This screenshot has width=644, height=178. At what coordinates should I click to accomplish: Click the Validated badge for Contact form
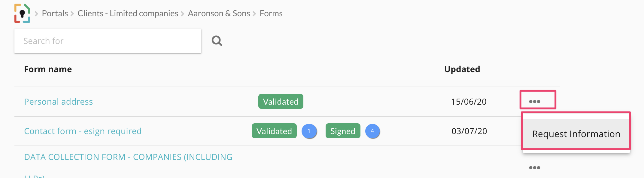click(274, 131)
